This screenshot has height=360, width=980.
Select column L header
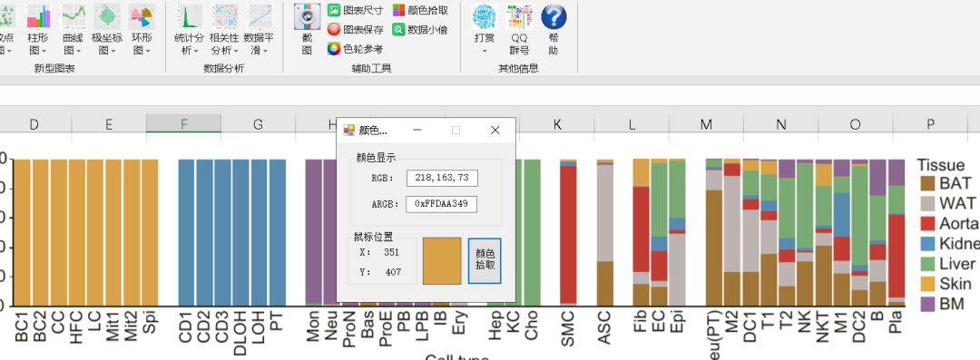pyautogui.click(x=632, y=123)
